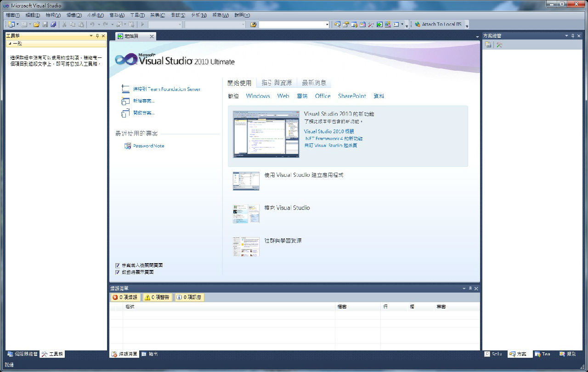Pin the Error List panel with pushpin icon
This screenshot has width=588, height=372.
(470, 288)
